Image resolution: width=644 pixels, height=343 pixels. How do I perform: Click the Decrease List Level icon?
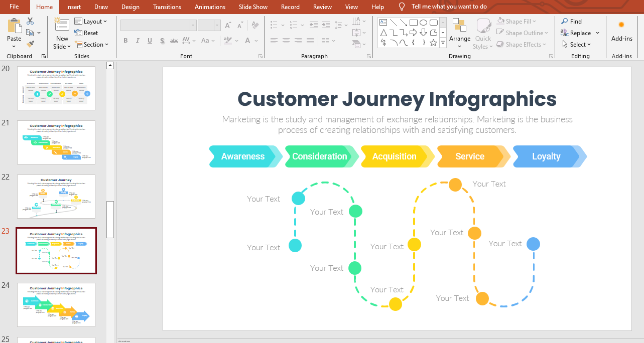pos(314,25)
